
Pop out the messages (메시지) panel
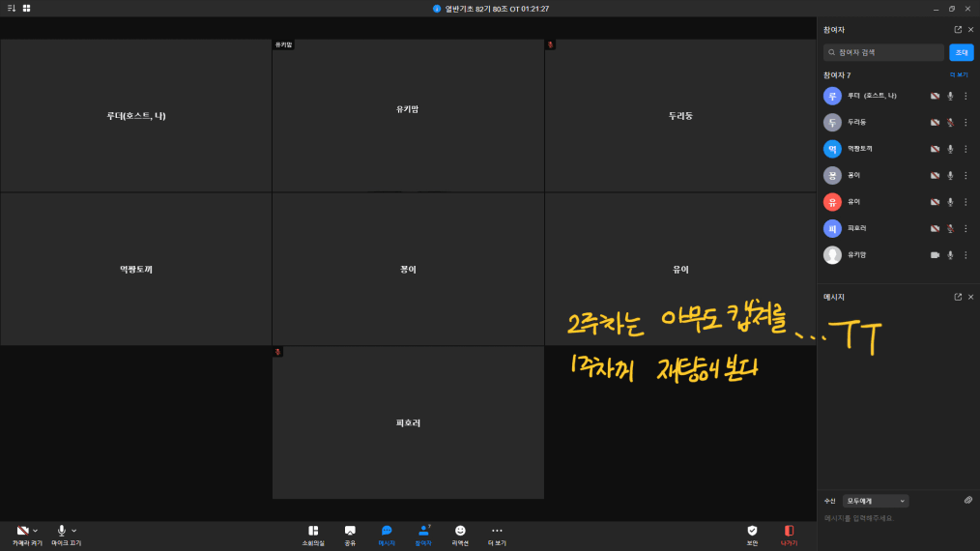click(x=958, y=297)
